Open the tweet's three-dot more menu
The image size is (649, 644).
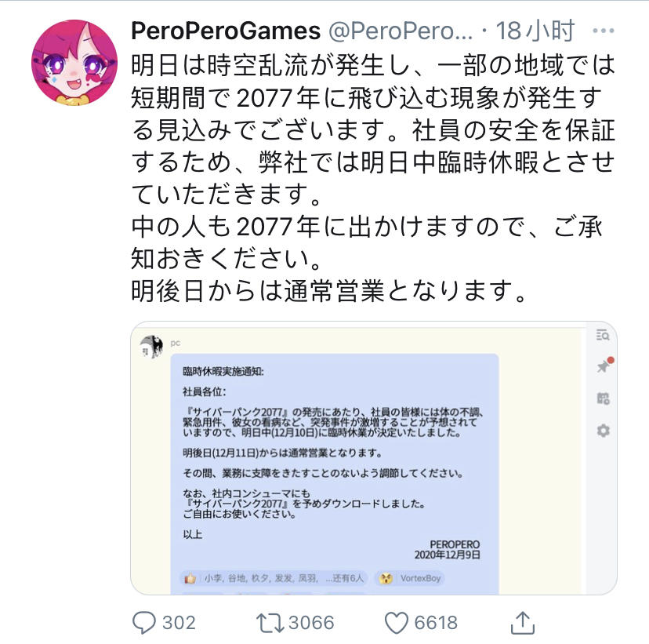click(x=604, y=32)
